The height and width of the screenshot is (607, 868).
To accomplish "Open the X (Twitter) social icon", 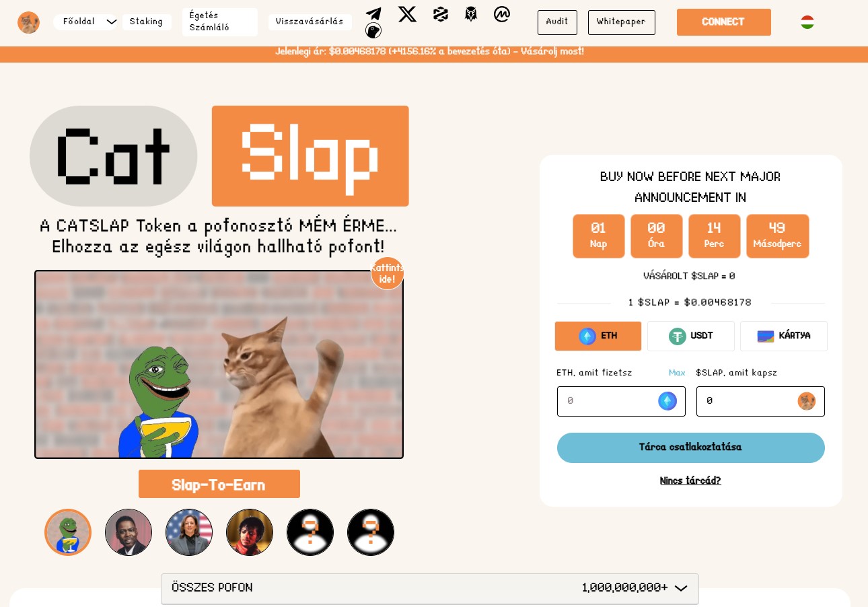I will (407, 13).
